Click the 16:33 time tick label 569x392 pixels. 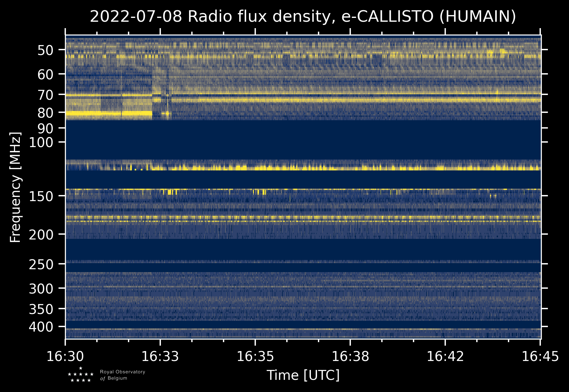tap(160, 357)
